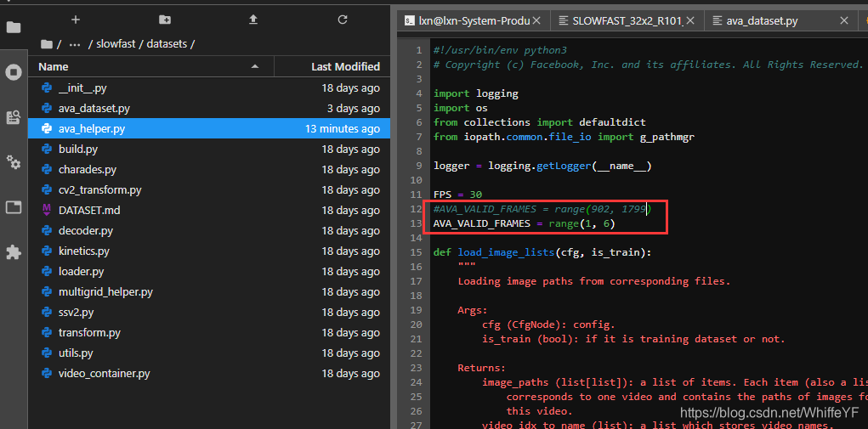Refresh the file list
The image size is (868, 429).
click(x=342, y=20)
